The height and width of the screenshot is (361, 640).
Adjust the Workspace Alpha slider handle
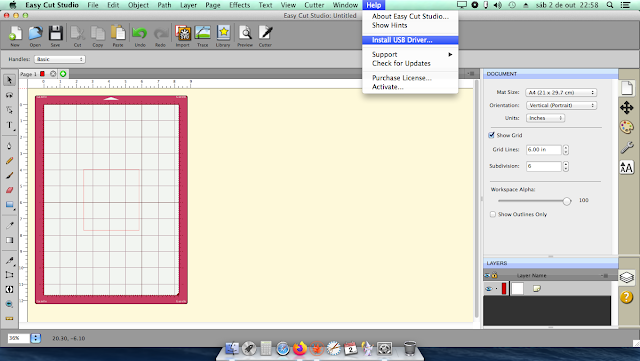pos(567,201)
